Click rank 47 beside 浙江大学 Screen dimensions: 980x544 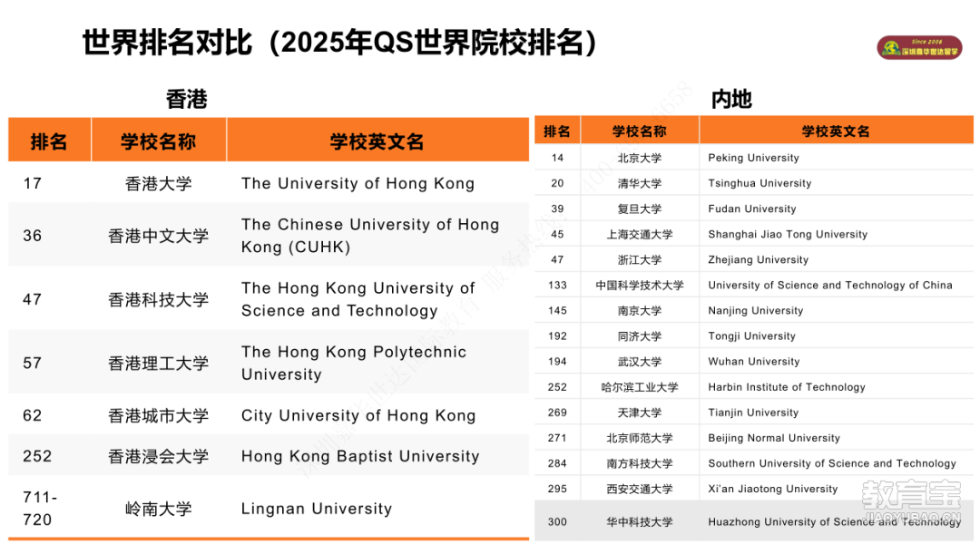point(557,260)
